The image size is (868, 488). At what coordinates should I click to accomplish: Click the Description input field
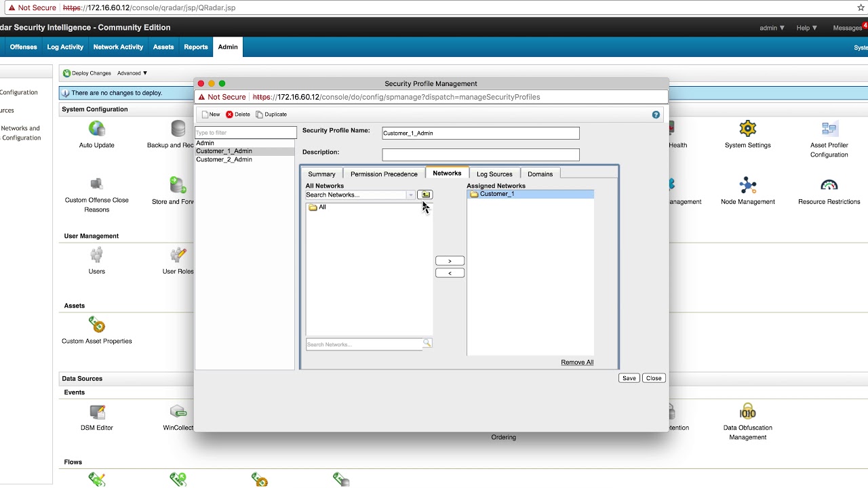(481, 155)
